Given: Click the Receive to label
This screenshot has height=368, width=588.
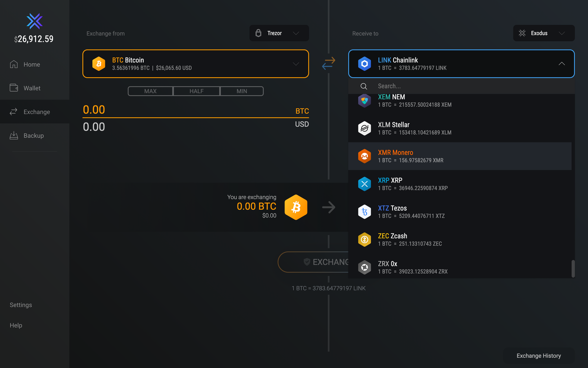Looking at the screenshot, I should 365,34.
